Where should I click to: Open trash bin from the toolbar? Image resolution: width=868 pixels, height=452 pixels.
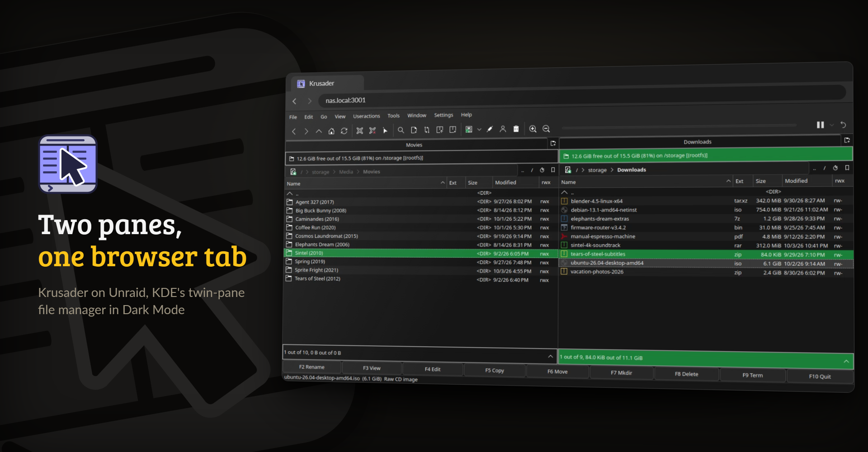coord(516,129)
